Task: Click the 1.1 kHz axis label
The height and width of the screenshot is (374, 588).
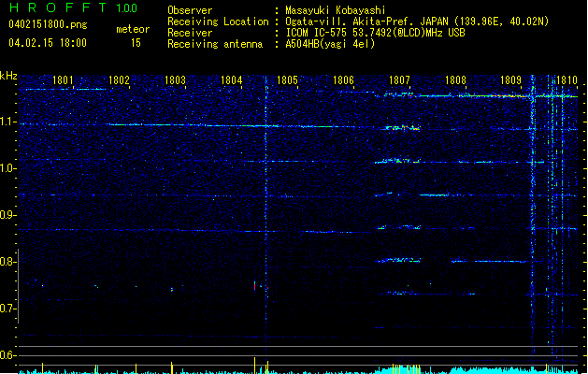Action: [x=8, y=122]
